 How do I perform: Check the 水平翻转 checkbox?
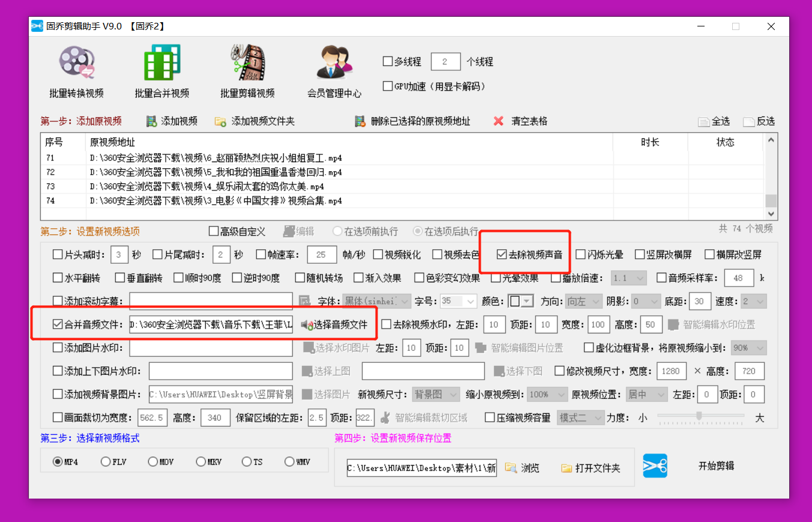(x=58, y=278)
